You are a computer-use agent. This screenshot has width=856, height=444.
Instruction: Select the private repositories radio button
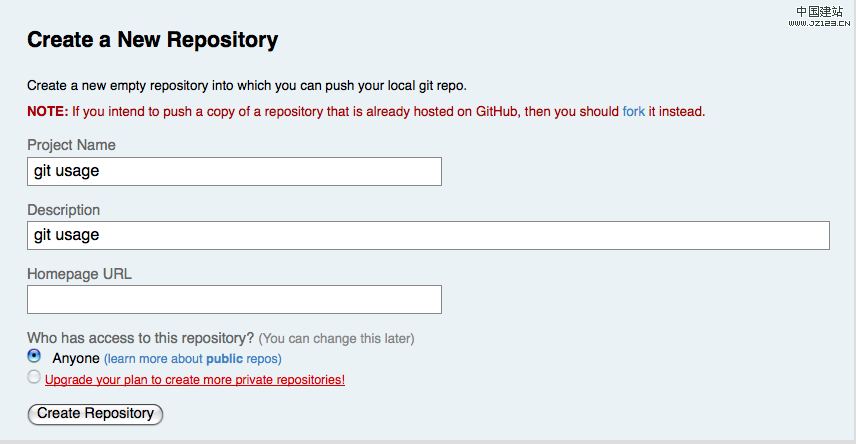[x=35, y=377]
